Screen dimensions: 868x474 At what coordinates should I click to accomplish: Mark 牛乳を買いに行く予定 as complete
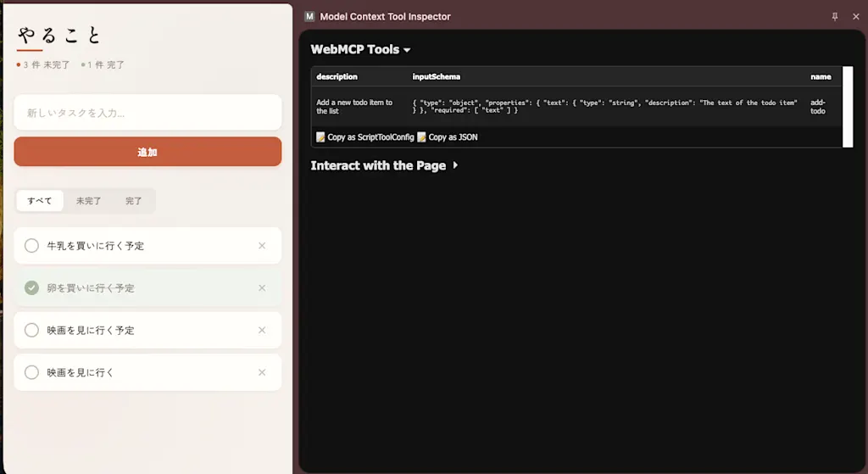(31, 245)
